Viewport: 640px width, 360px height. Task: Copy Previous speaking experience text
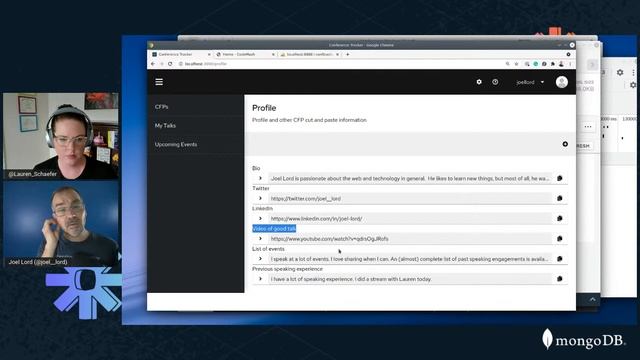click(x=560, y=279)
